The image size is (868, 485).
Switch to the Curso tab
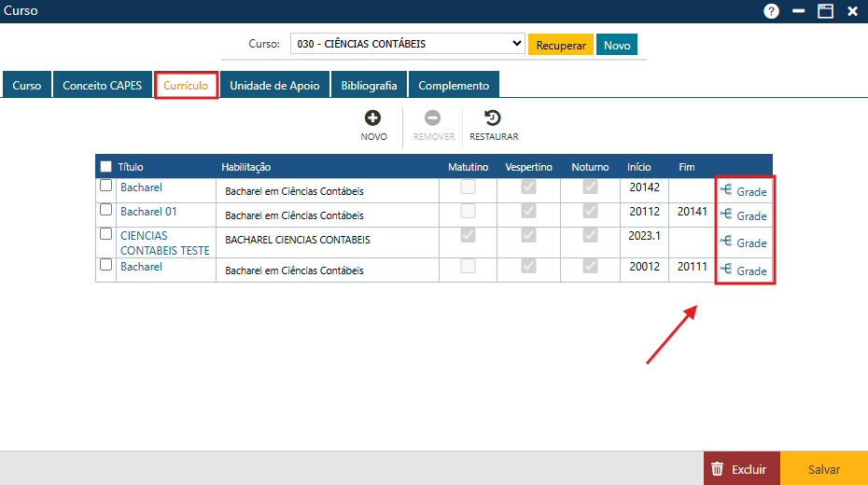coord(26,85)
